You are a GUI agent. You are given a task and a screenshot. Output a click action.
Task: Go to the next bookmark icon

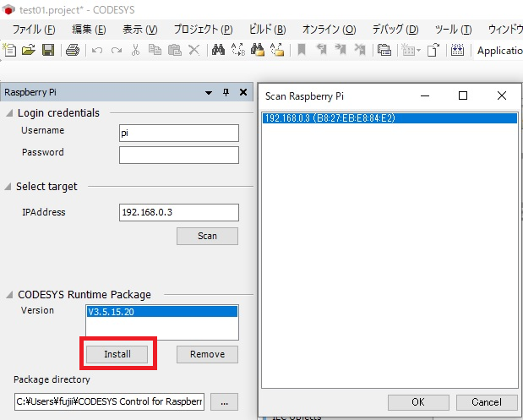pyautogui.click(x=340, y=50)
